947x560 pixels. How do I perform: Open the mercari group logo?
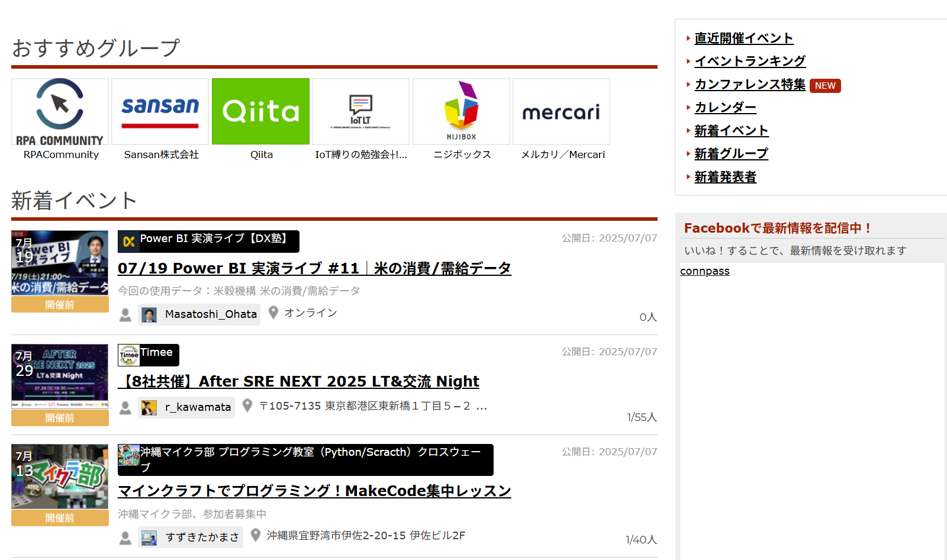(561, 112)
